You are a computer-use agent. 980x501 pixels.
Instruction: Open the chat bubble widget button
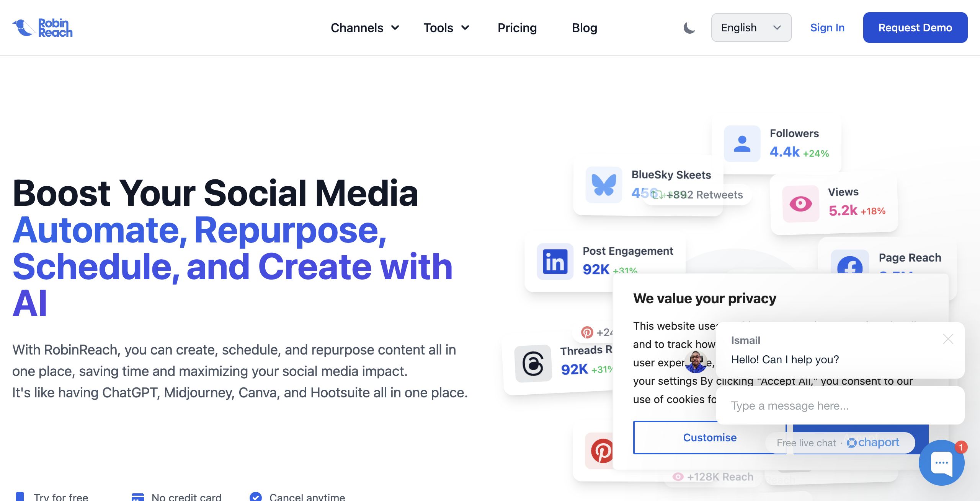pos(941,463)
